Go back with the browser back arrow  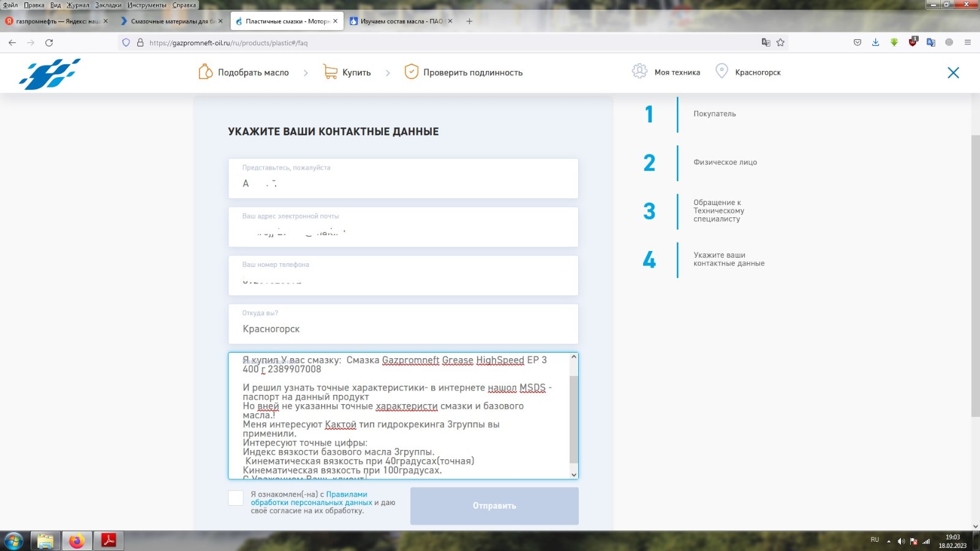point(12,43)
